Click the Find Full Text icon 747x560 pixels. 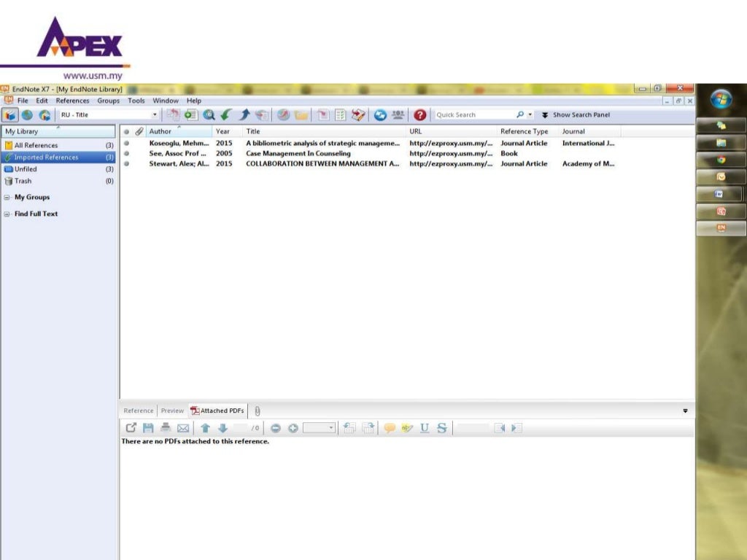click(x=262, y=114)
